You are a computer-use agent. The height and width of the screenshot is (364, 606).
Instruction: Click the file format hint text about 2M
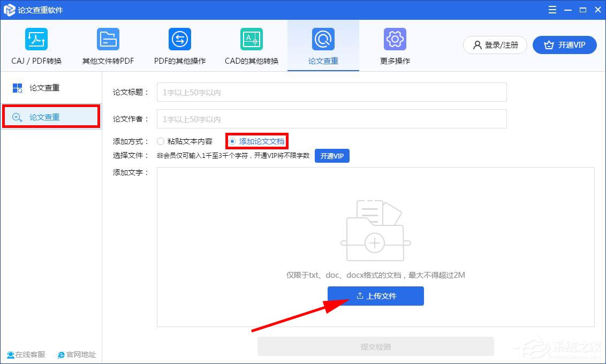tap(376, 275)
